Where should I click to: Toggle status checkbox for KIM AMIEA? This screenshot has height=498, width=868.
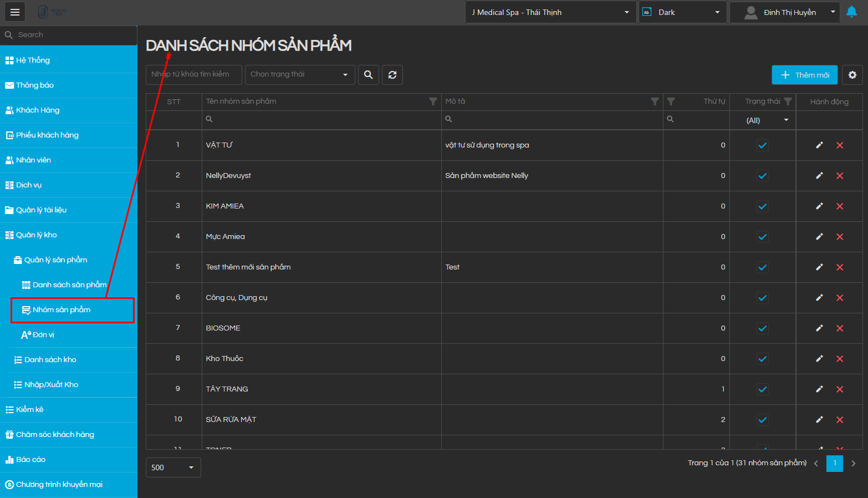pos(763,206)
